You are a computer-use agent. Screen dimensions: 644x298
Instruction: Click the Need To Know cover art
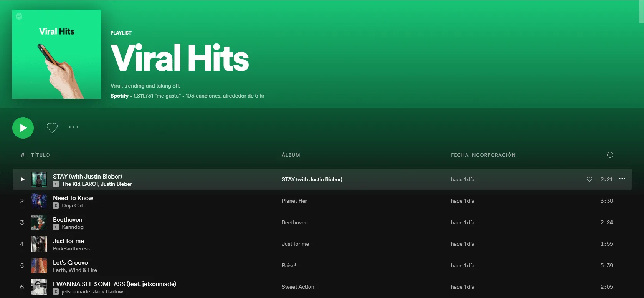click(x=39, y=201)
